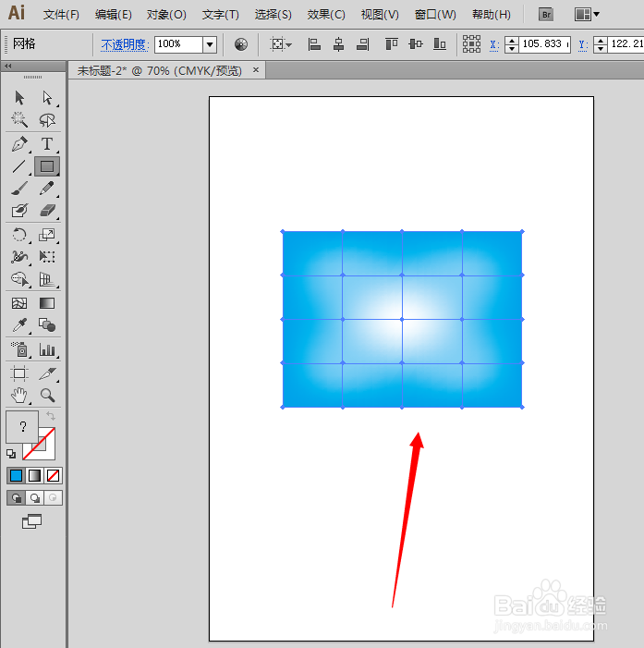
Task: Click the Stroke box with none
Action: point(45,450)
